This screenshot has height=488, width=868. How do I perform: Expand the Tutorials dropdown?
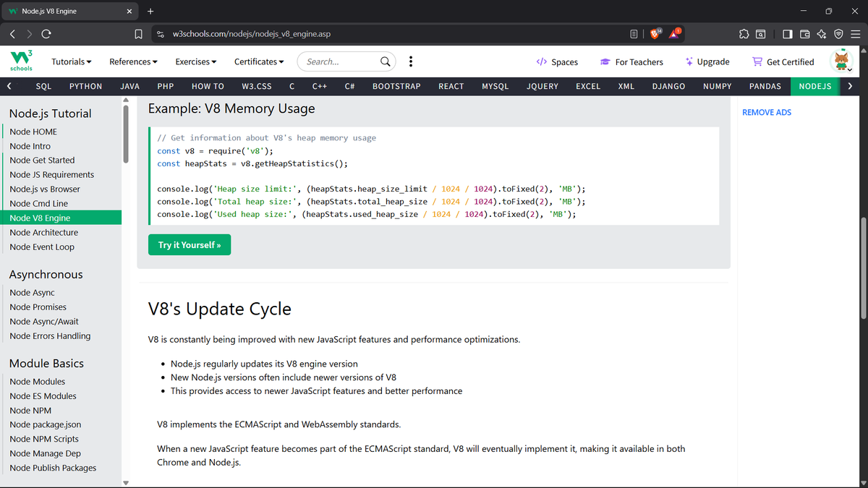point(72,61)
